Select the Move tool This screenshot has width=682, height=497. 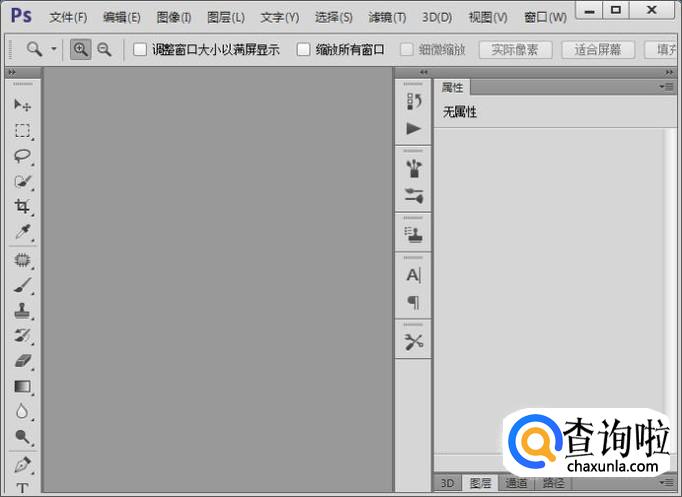point(22,105)
